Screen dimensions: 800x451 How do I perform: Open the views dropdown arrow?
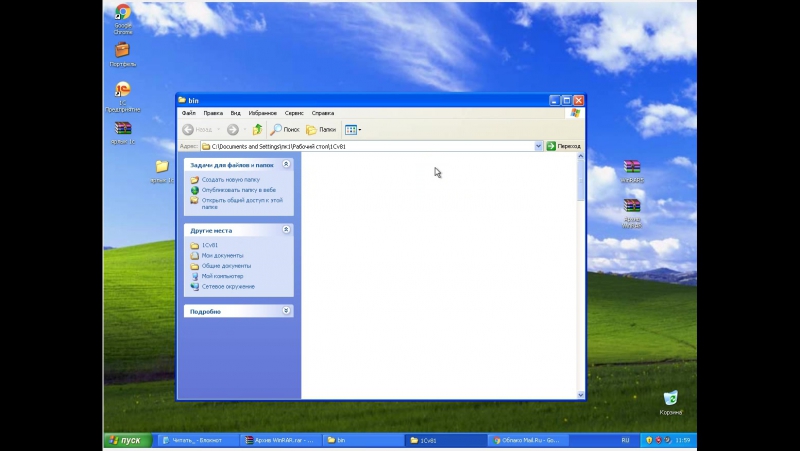tap(360, 130)
